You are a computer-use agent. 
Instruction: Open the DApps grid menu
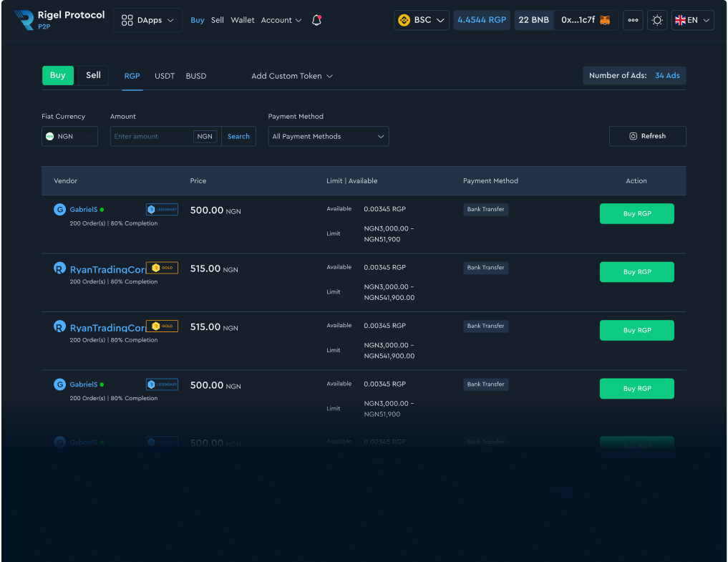click(x=147, y=20)
